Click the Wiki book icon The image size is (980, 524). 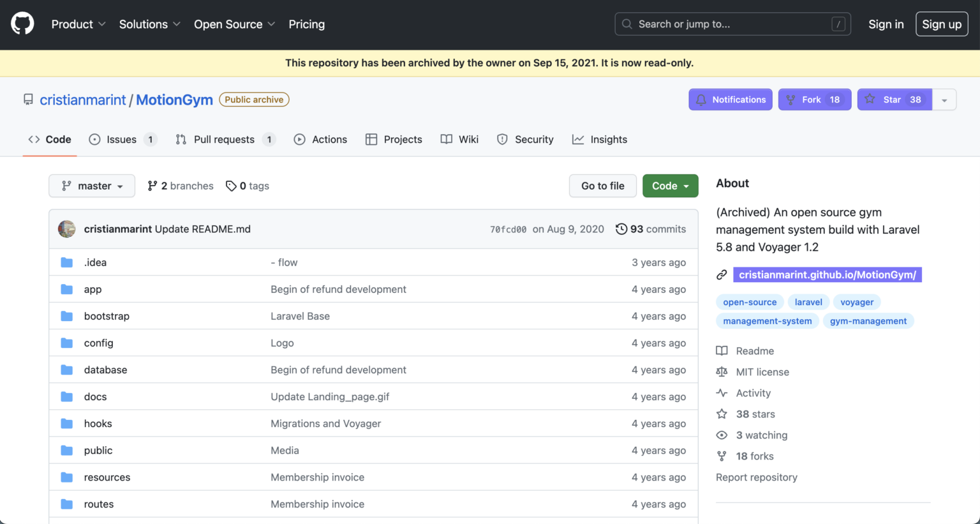[x=447, y=139]
